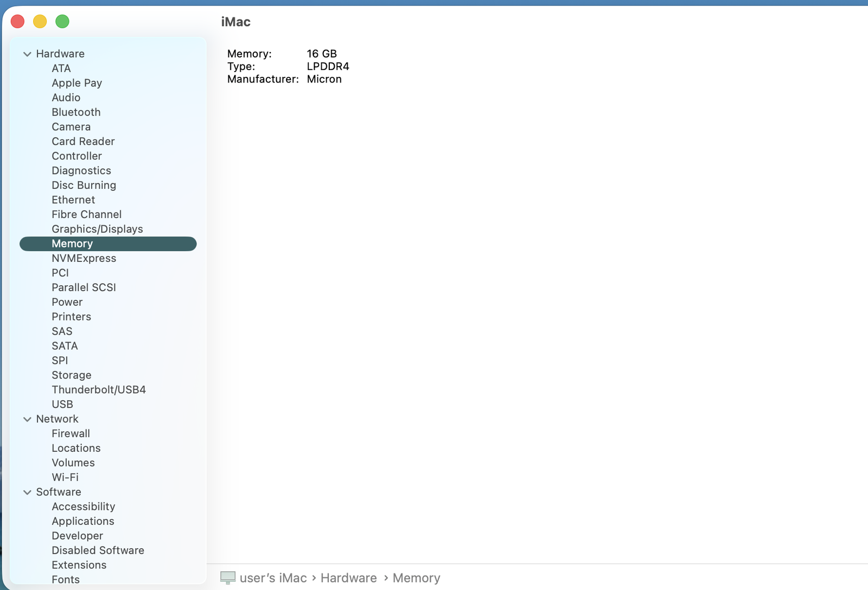This screenshot has width=868, height=590.
Task: Select the Storage sidebar item
Action: coord(71,375)
